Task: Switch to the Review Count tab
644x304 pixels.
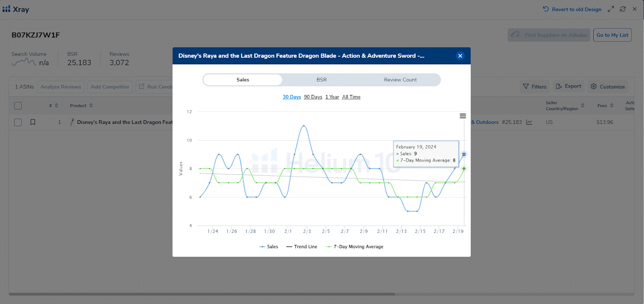Action: coord(400,80)
